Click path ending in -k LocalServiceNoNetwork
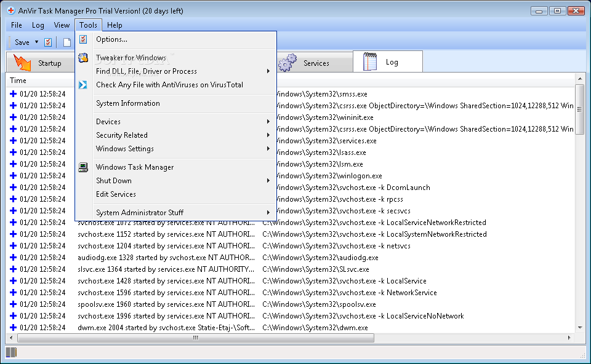This screenshot has height=364, width=591. point(363,316)
